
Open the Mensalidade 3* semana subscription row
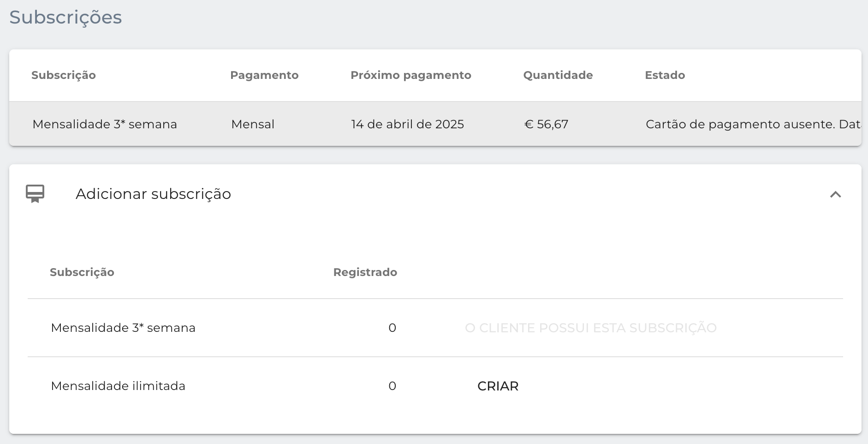435,124
